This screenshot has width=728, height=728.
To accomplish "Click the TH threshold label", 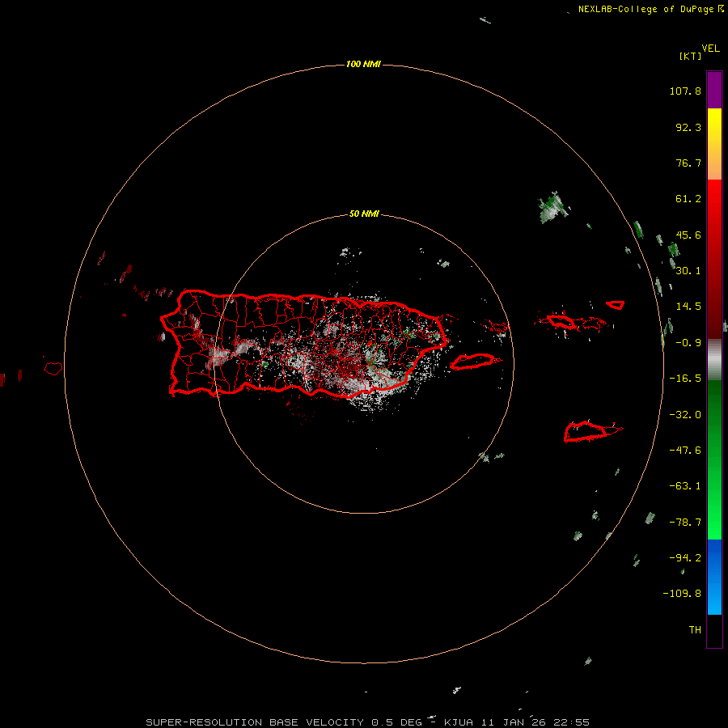I will point(695,630).
